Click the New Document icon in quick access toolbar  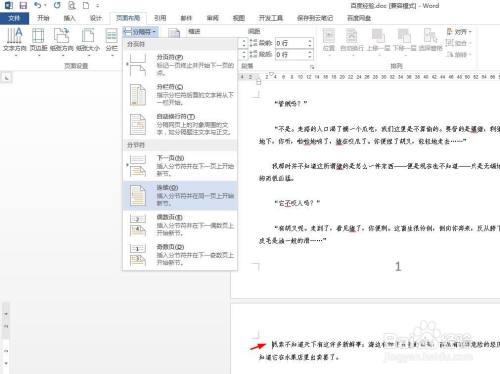click(86, 5)
